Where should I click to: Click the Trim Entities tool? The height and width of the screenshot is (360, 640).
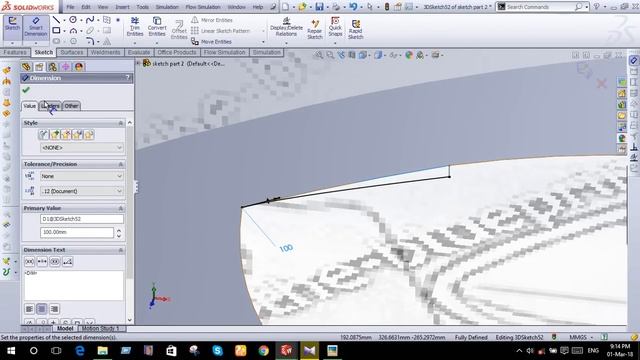pyautogui.click(x=135, y=27)
